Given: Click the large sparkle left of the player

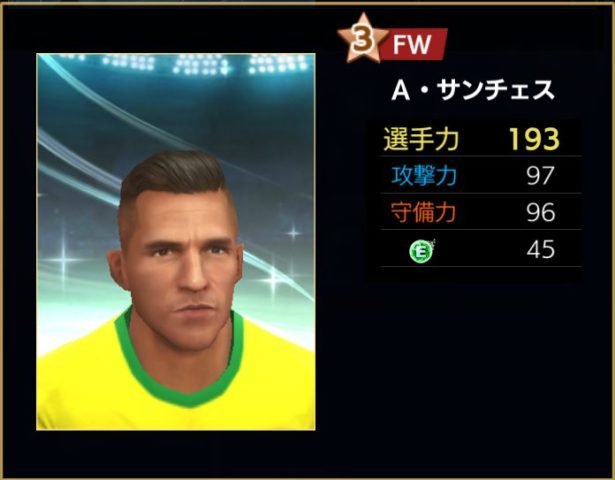Looking at the screenshot, I should pos(64,260).
